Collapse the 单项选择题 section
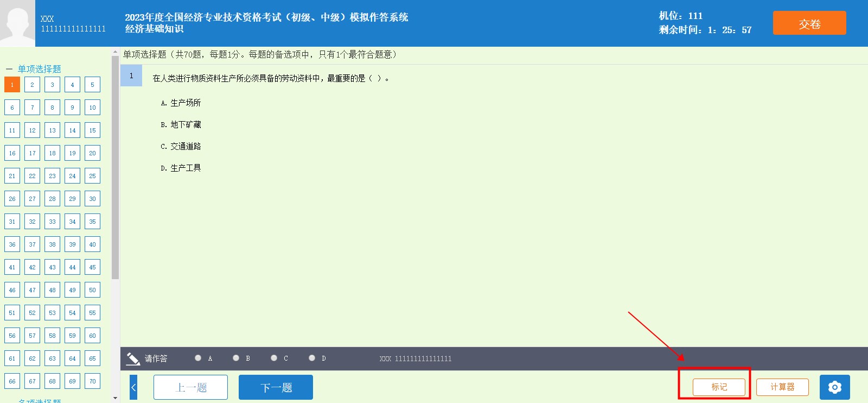Image resolution: width=868 pixels, height=403 pixels. pyautogui.click(x=9, y=69)
